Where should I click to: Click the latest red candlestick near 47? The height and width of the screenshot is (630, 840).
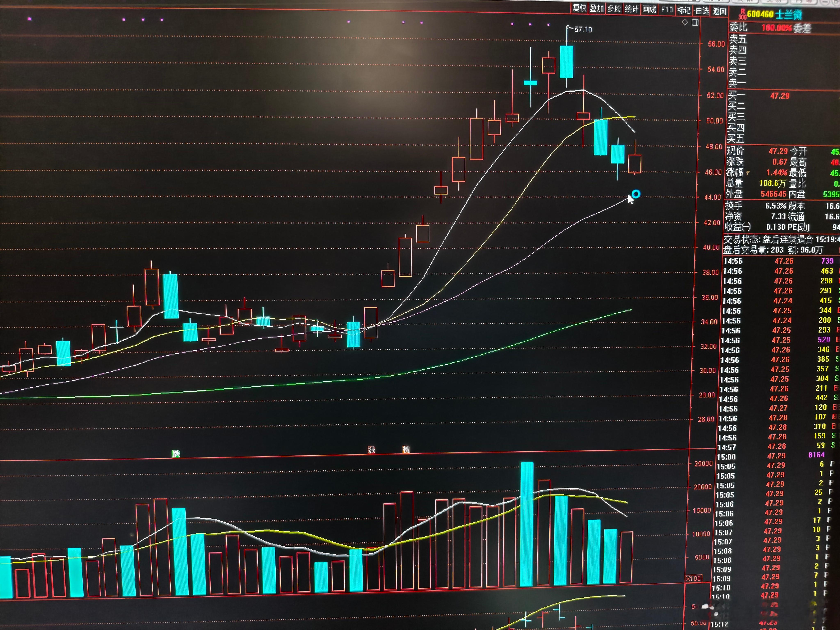click(635, 164)
